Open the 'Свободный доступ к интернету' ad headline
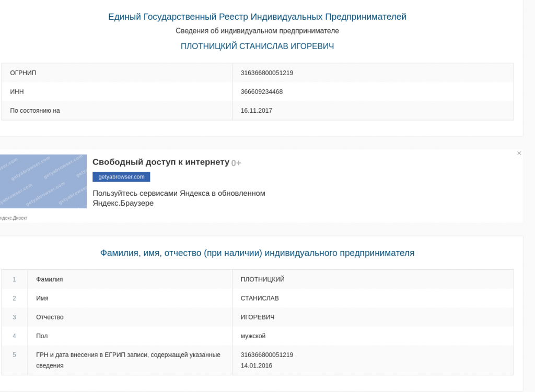 [161, 162]
